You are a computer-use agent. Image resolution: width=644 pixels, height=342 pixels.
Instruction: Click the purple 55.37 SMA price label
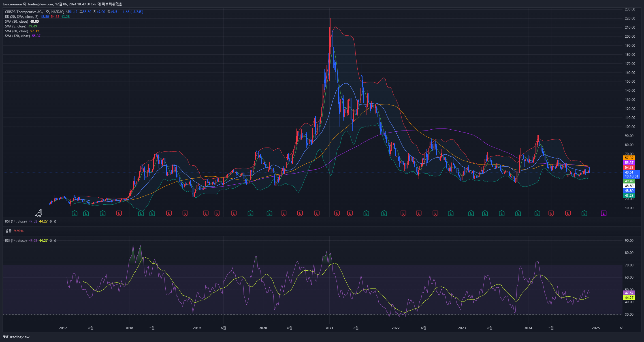click(x=629, y=163)
